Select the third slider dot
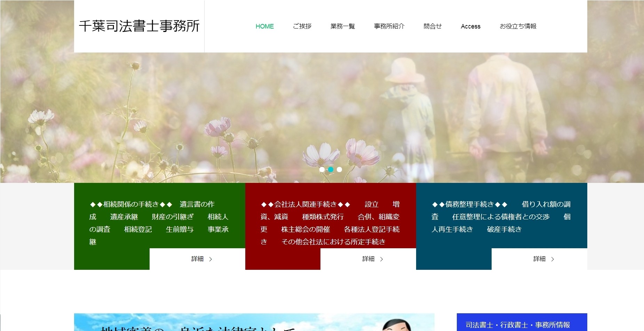Image resolution: width=644 pixels, height=331 pixels. 339,169
